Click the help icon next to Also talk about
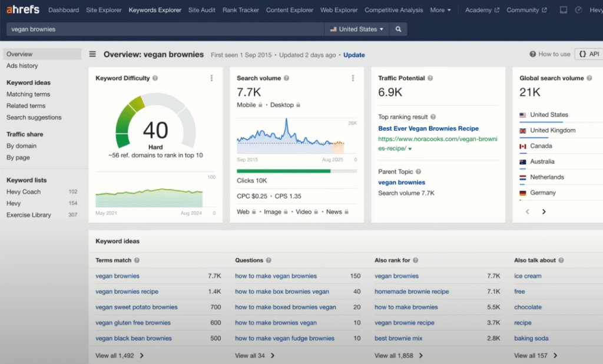603x364 pixels. coord(561,260)
